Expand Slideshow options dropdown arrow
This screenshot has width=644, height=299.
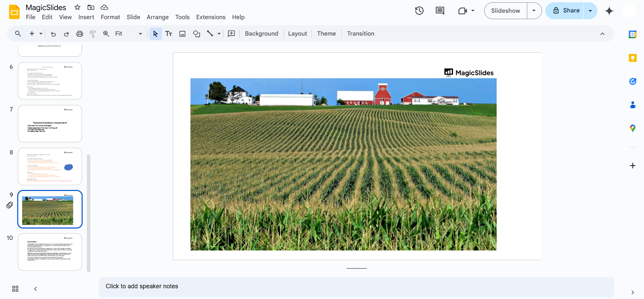click(534, 11)
